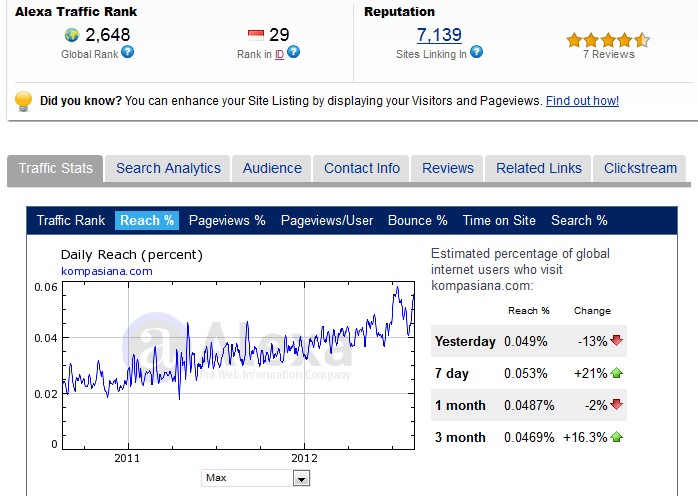The height and width of the screenshot is (496, 698).
Task: Open the Search Analytics tab
Action: click(x=168, y=168)
